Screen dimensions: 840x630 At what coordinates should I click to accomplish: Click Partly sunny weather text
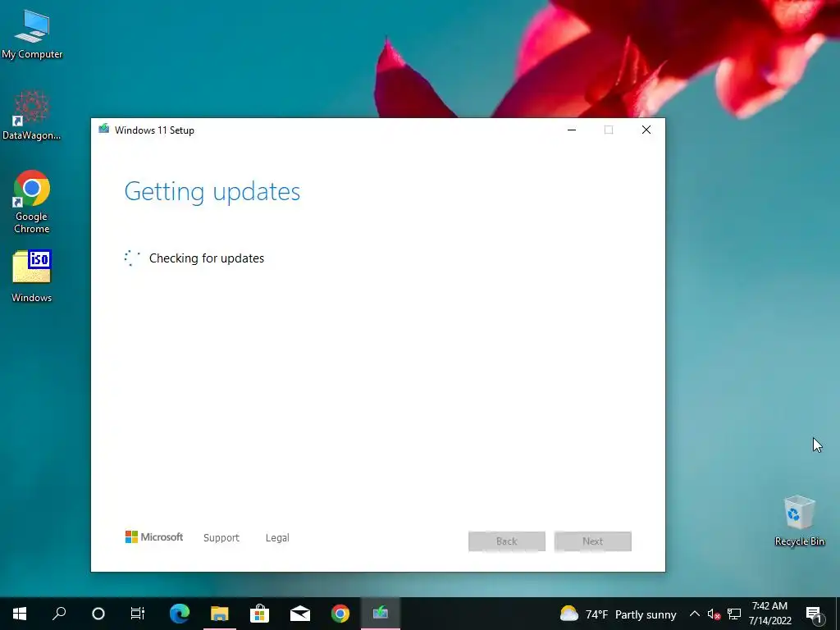[x=646, y=614]
